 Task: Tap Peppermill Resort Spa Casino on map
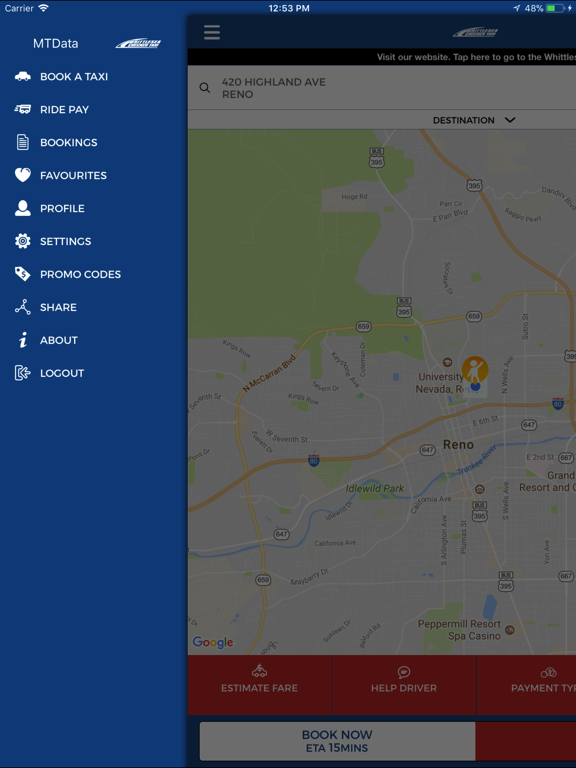pos(459,630)
